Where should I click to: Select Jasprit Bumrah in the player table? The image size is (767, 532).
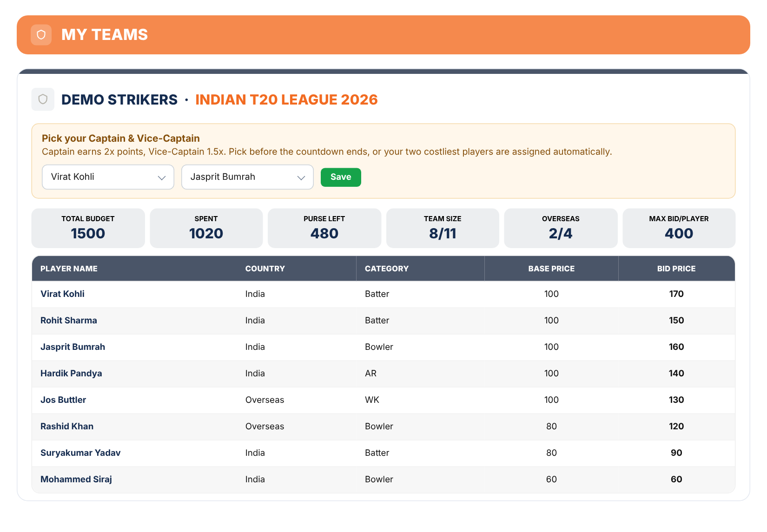[x=73, y=347]
